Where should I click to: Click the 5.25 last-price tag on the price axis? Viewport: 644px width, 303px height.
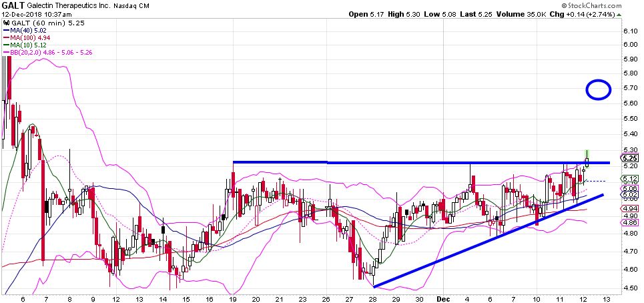click(x=629, y=158)
